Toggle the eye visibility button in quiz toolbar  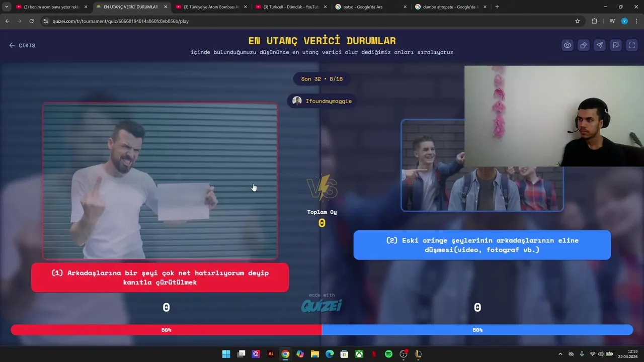tap(568, 45)
